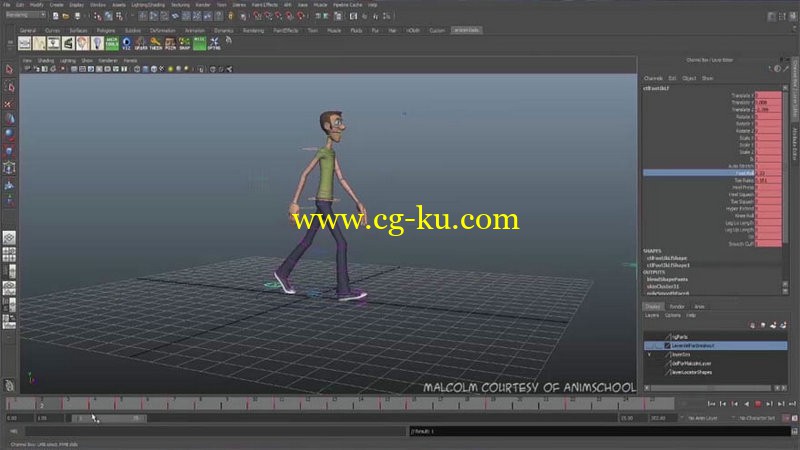Toggle visibility box of layerLocatorShapes layer

(649, 372)
